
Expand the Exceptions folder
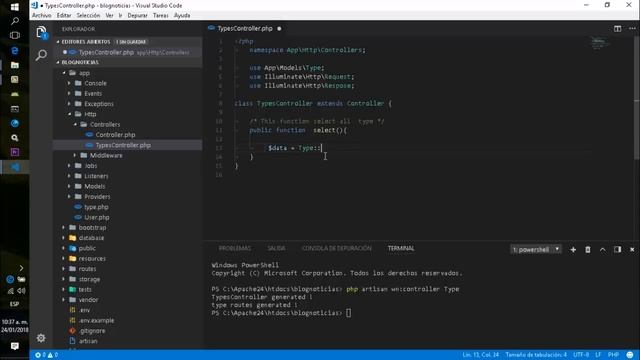99,104
